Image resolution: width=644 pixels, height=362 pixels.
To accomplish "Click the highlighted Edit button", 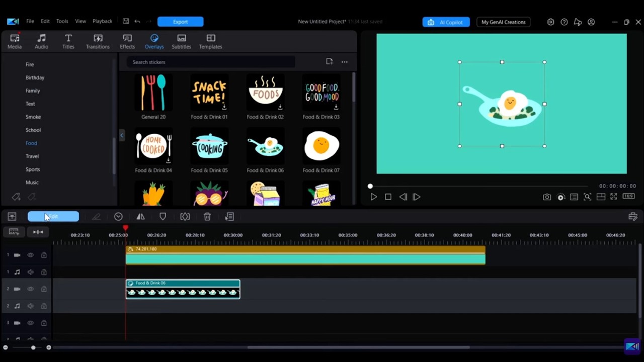I will pyautogui.click(x=53, y=217).
